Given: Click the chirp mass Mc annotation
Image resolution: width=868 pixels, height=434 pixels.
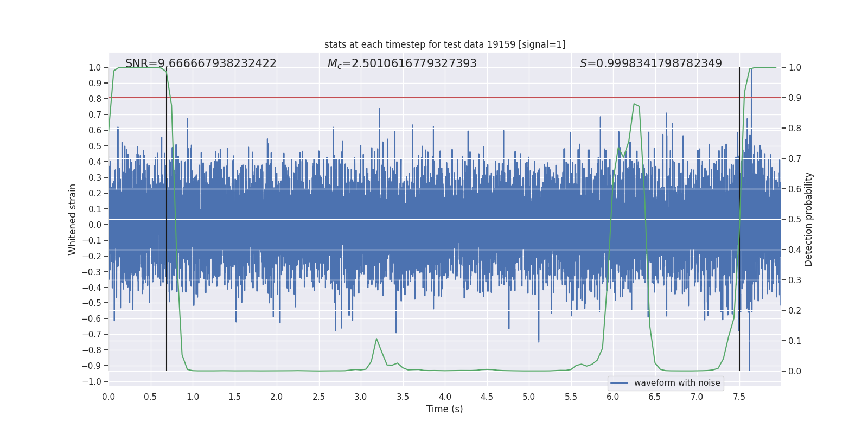Looking at the screenshot, I should coord(402,63).
